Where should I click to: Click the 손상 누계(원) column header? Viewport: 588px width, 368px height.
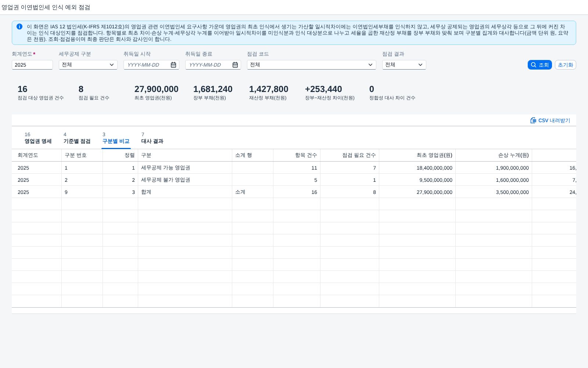494,155
